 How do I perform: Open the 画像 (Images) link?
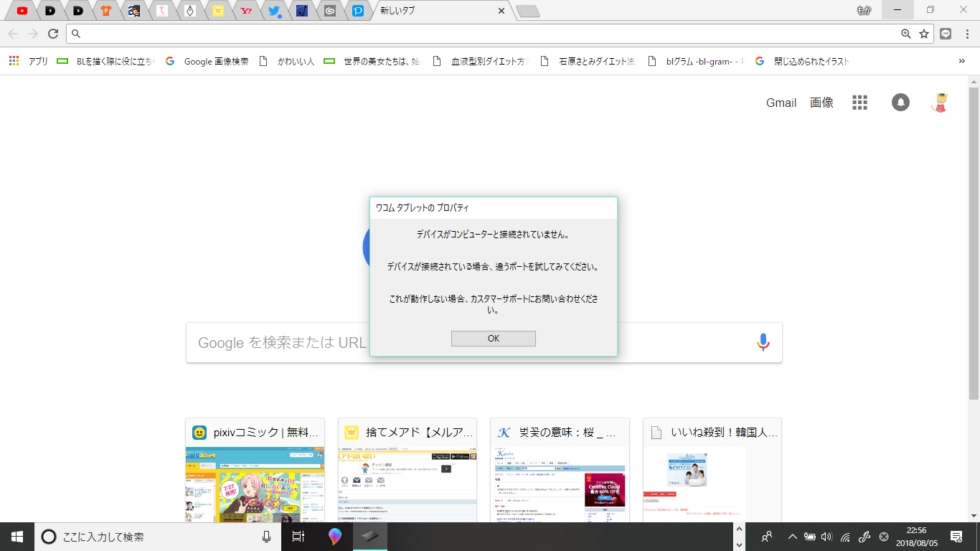(x=821, y=103)
